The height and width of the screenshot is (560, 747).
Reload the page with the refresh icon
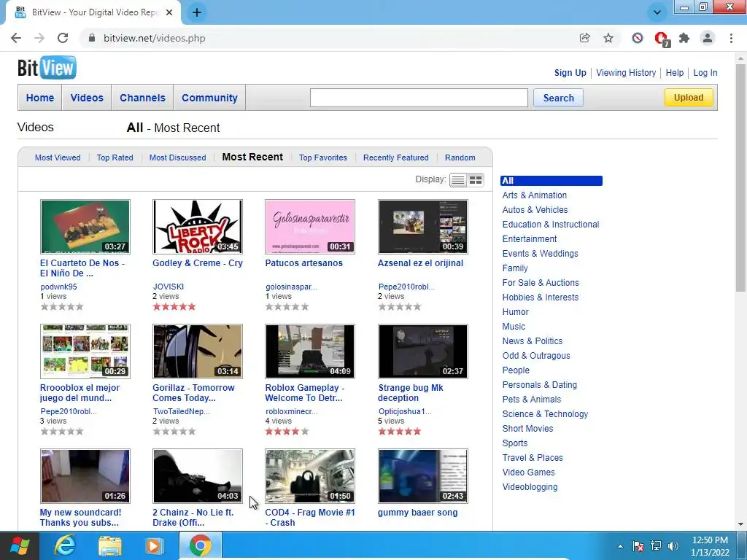pyautogui.click(x=63, y=38)
